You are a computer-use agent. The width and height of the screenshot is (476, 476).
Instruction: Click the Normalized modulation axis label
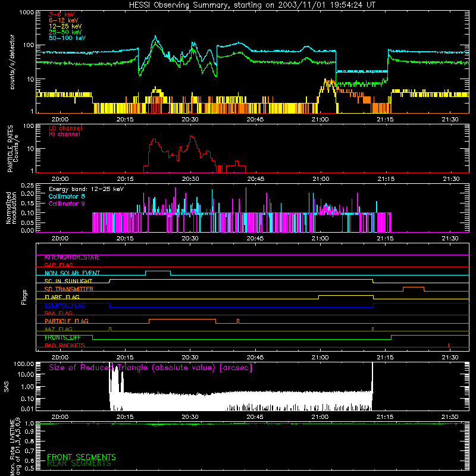tap(11, 208)
